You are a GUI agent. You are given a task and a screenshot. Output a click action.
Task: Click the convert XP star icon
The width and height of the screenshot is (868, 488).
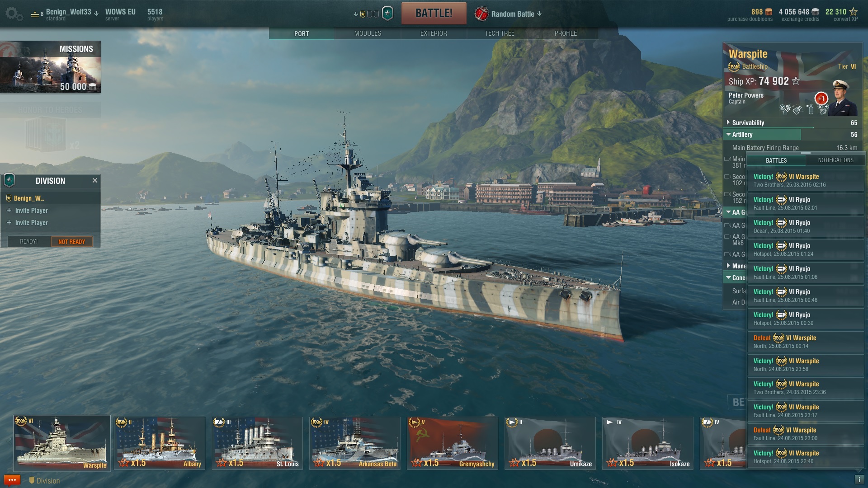pyautogui.click(x=853, y=12)
